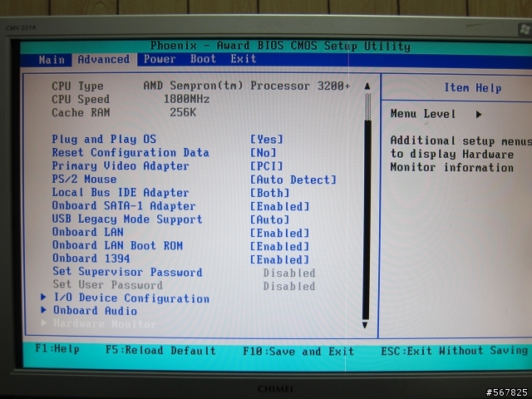Image resolution: width=532 pixels, height=399 pixels.
Task: Select the Advanced tab
Action: coord(103,59)
